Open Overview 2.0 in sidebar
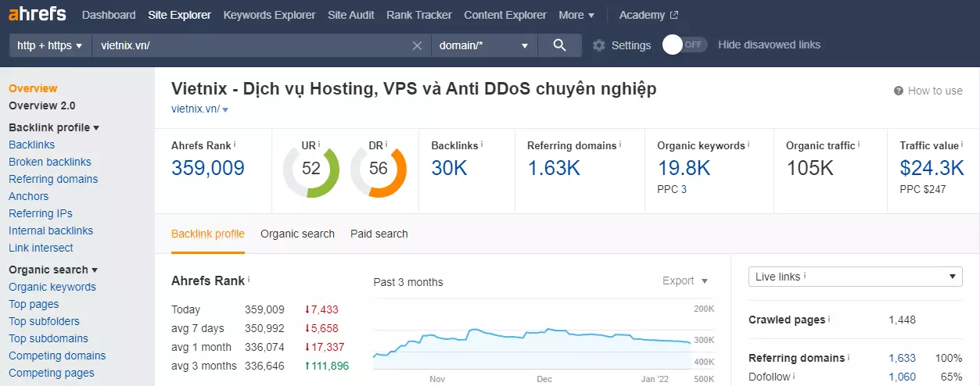Viewport: 980px width, 386px height. click(42, 105)
